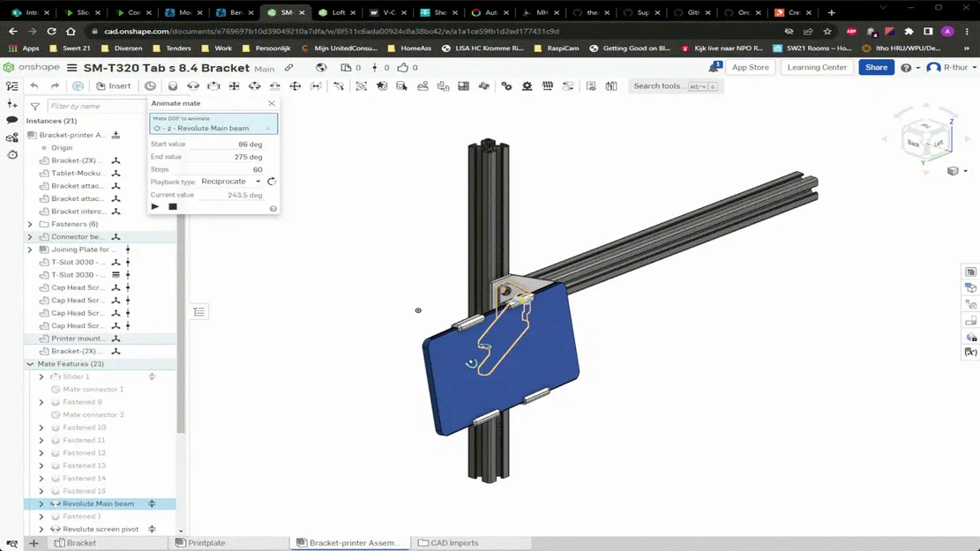
Task: Select the Mate DOF to animate field
Action: point(213,123)
